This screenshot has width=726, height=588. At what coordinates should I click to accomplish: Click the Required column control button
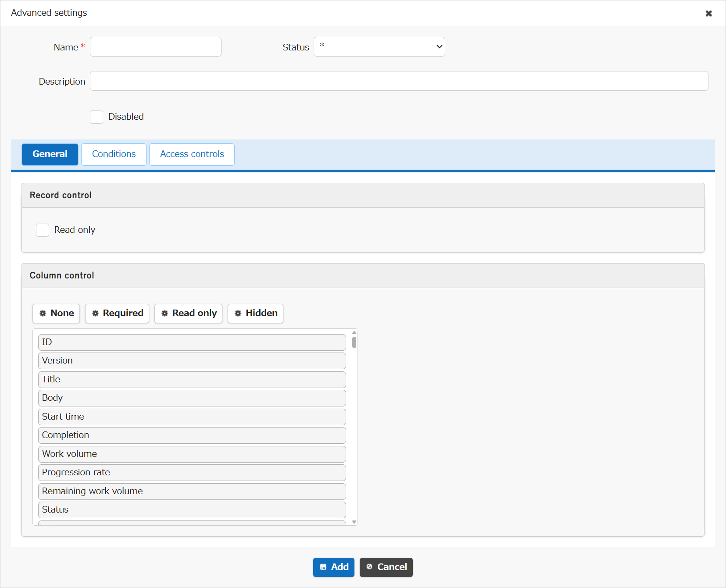click(117, 314)
